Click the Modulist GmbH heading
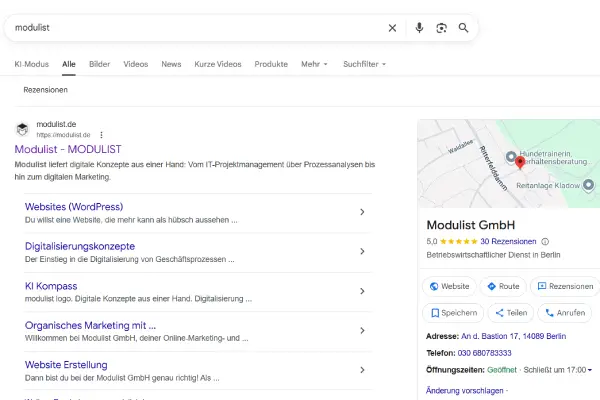 coord(471,225)
